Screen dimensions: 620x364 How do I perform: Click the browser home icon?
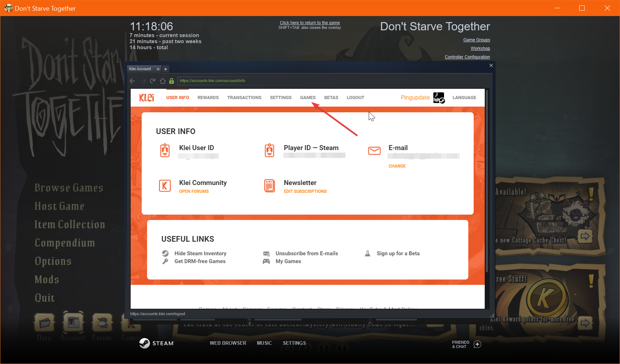162,81
